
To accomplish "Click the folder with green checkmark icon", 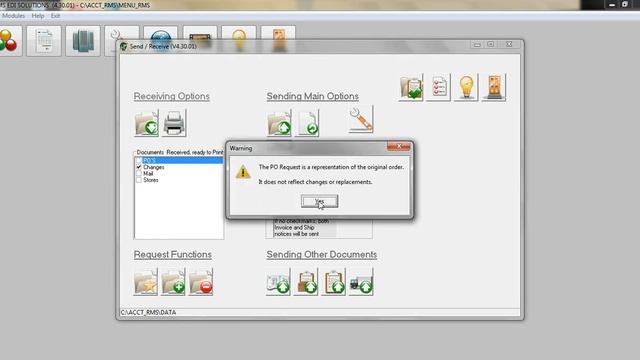I will (x=411, y=87).
